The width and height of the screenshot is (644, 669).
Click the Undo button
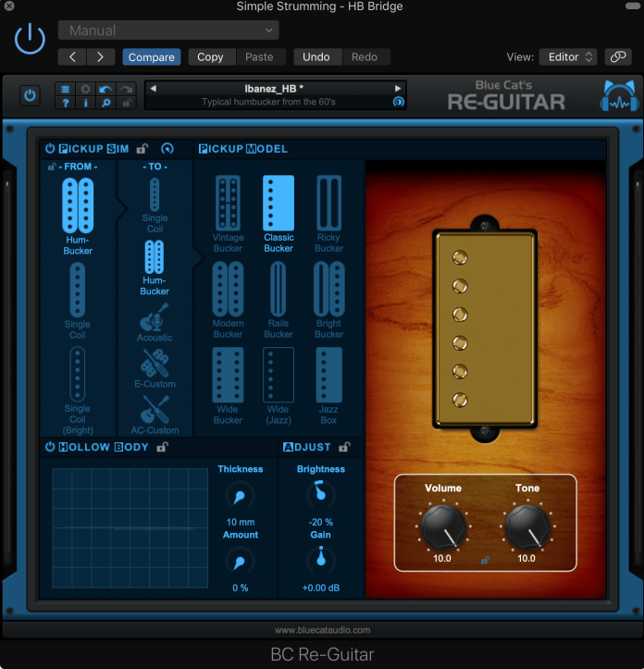click(x=316, y=56)
